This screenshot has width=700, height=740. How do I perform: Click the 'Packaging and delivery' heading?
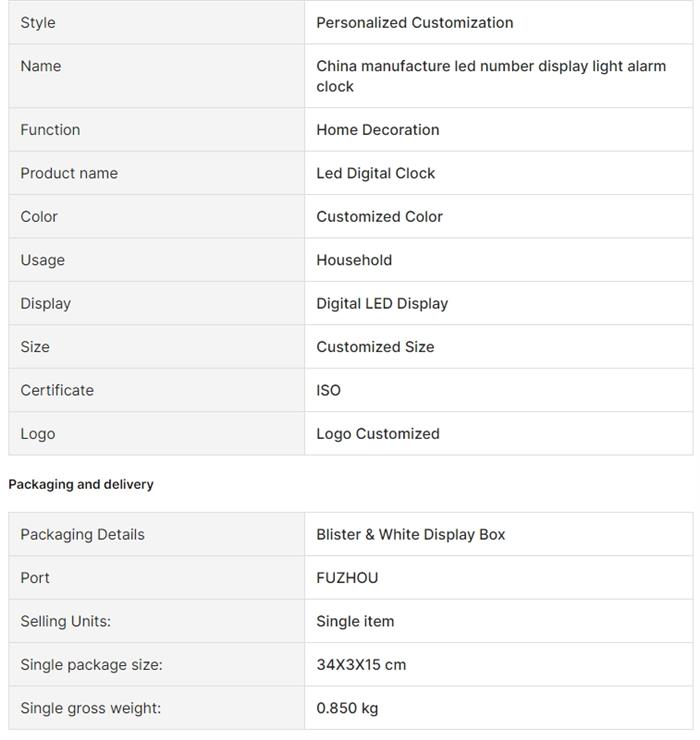pyautogui.click(x=81, y=485)
